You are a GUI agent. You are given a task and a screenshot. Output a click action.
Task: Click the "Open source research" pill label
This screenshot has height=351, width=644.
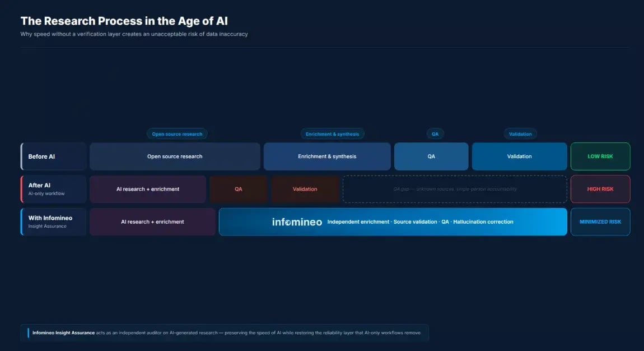pos(177,134)
